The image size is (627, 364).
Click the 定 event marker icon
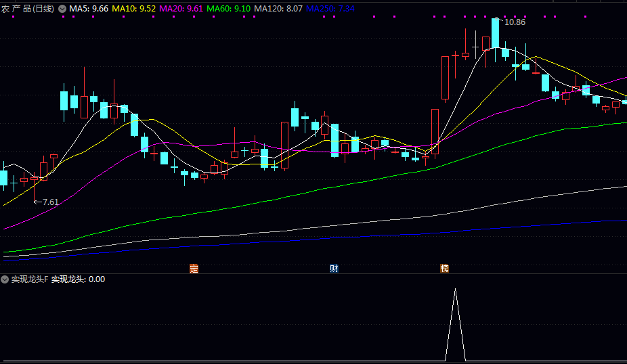point(194,269)
